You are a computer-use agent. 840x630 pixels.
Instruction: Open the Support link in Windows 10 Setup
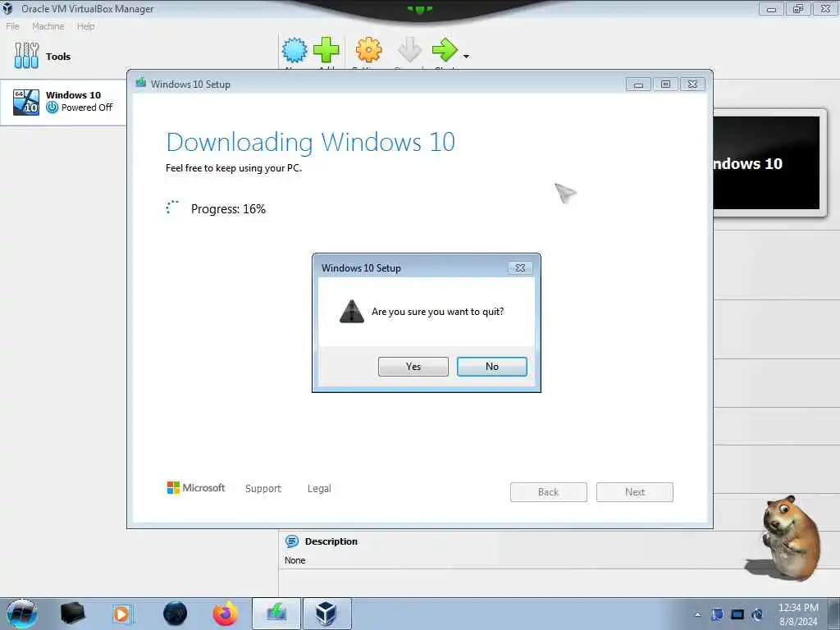coord(263,489)
